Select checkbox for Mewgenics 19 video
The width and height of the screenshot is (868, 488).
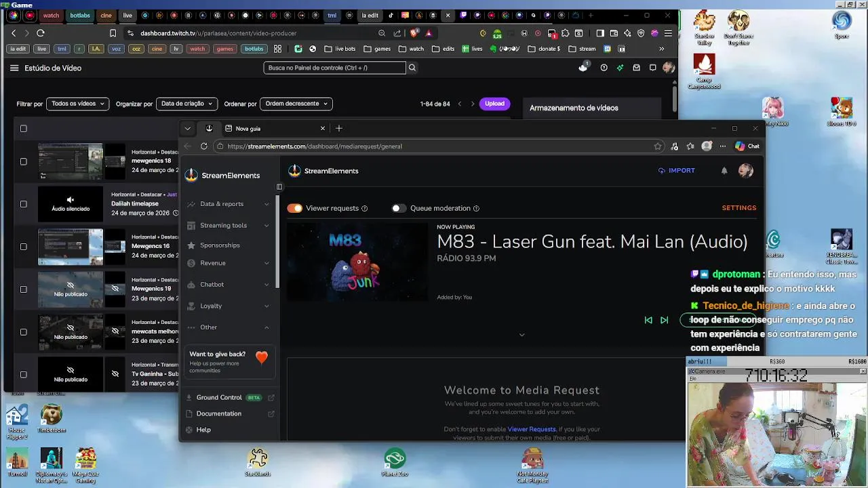[23, 289]
